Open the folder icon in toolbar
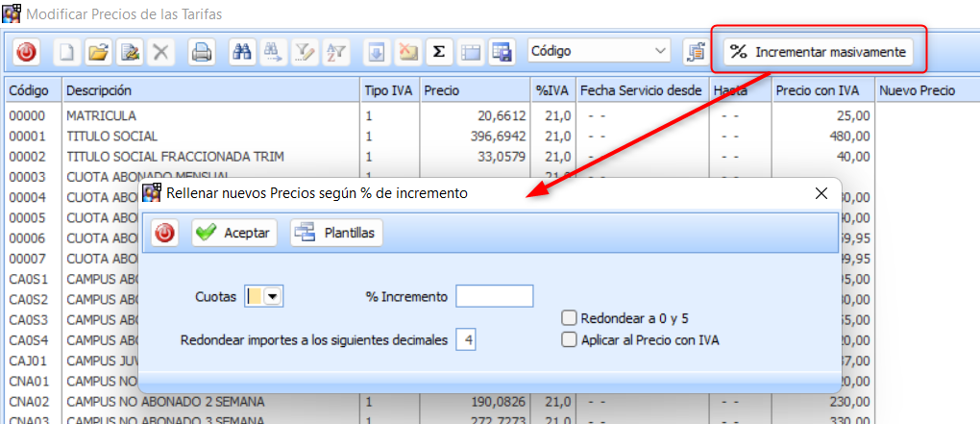Image resolution: width=980 pixels, height=424 pixels. click(x=98, y=52)
